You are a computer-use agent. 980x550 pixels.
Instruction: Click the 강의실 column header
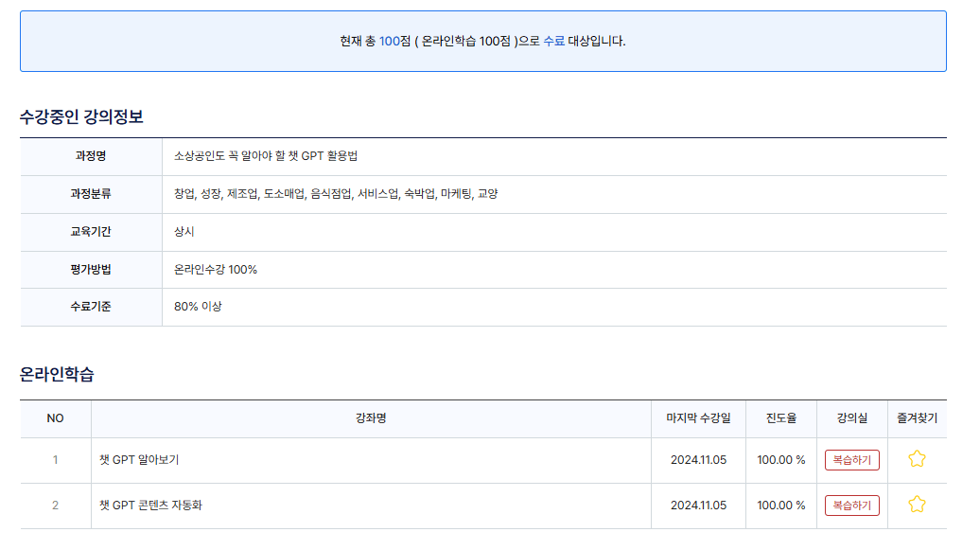pyautogui.click(x=852, y=418)
